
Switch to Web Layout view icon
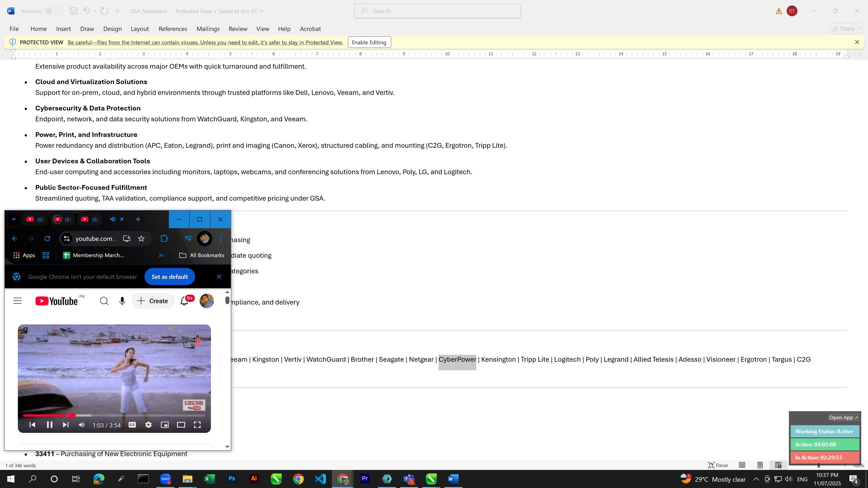778,465
